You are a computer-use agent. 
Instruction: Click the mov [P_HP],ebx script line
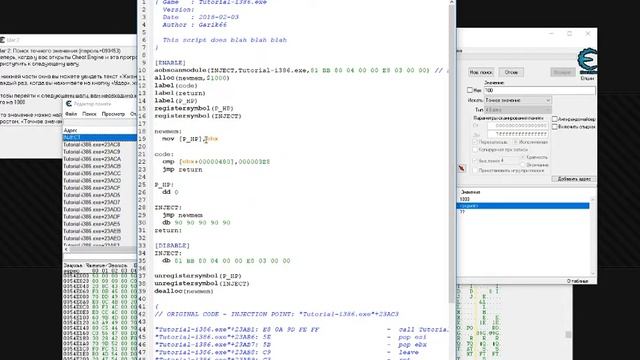pyautogui.click(x=190, y=139)
